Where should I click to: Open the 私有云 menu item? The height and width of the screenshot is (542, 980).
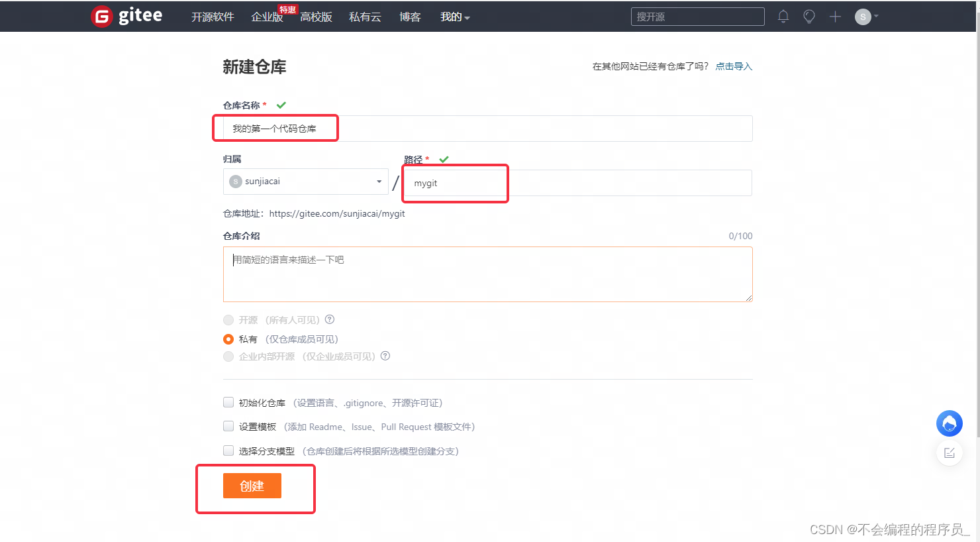click(x=365, y=17)
